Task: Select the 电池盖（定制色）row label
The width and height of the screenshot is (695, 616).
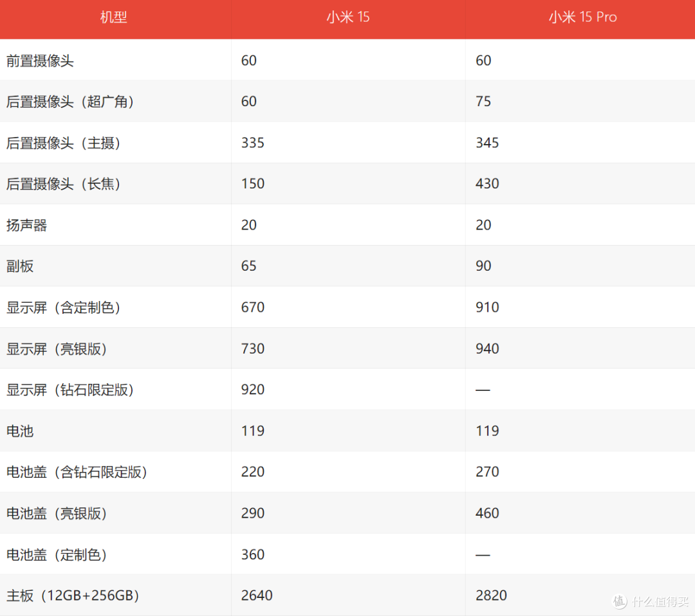Action: point(57,554)
